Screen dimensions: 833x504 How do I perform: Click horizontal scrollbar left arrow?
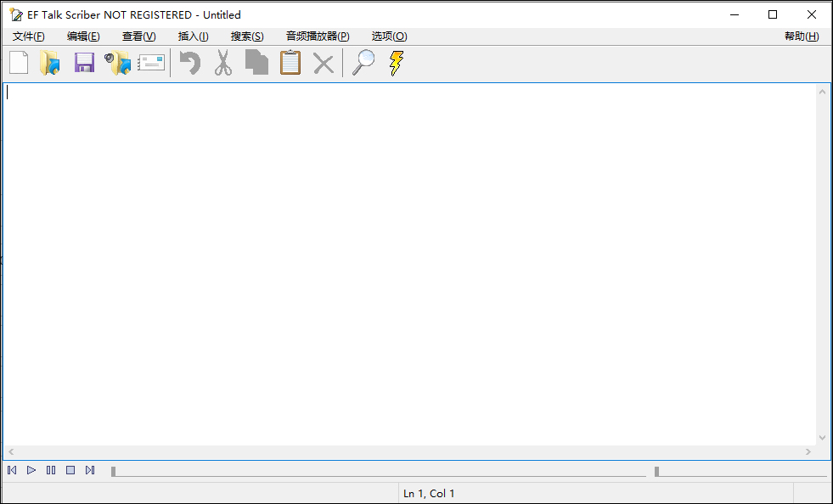pyautogui.click(x=11, y=452)
